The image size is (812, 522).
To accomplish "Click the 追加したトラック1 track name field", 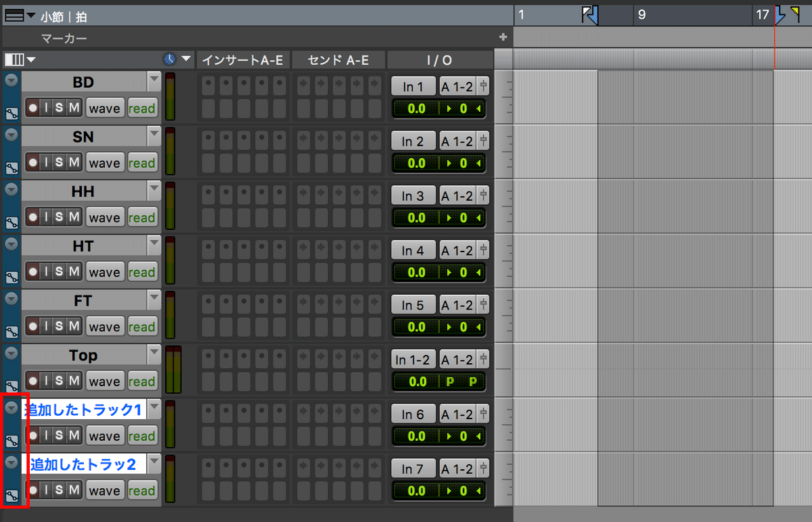I will (x=85, y=410).
